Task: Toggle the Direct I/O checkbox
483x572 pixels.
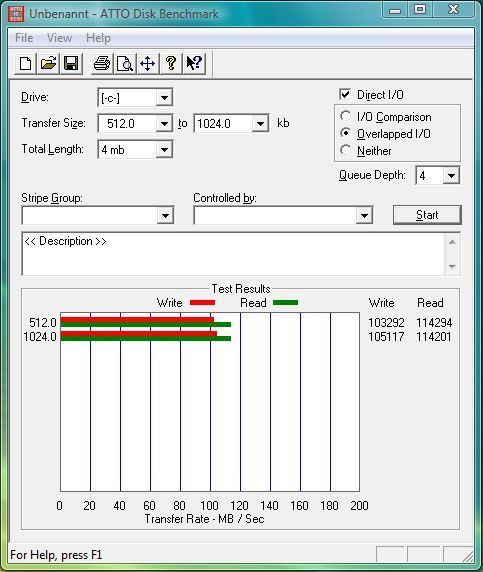Action: pyautogui.click(x=345, y=94)
